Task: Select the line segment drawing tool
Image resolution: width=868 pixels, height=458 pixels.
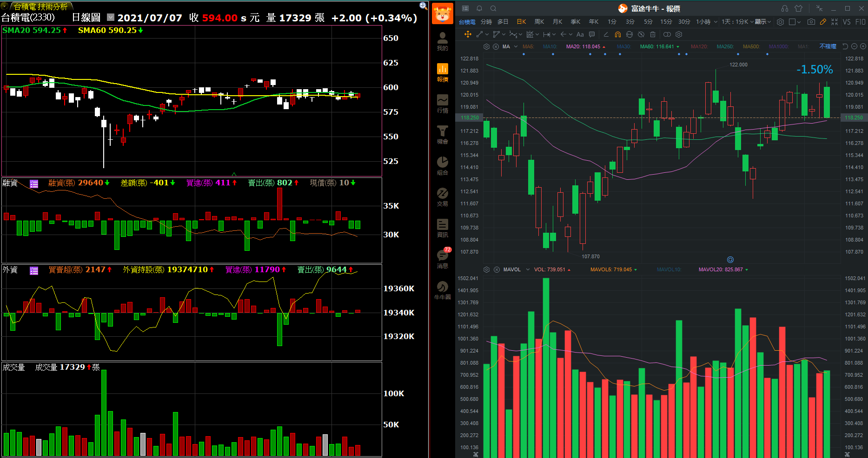Action: (480, 34)
